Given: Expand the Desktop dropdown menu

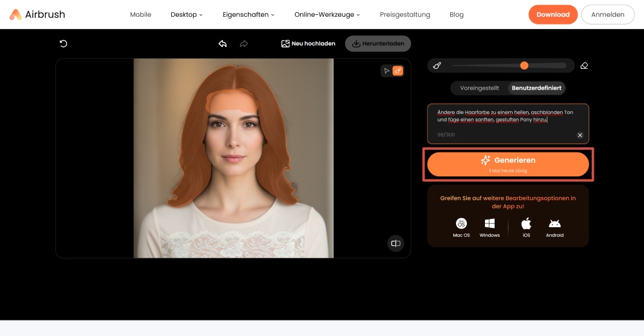Looking at the screenshot, I should (x=187, y=14).
